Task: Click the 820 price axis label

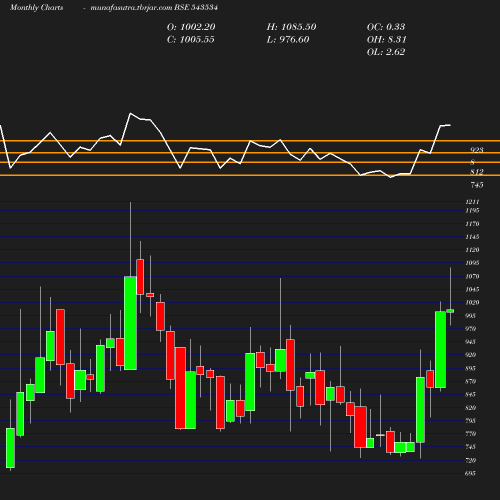Action: 470,408
